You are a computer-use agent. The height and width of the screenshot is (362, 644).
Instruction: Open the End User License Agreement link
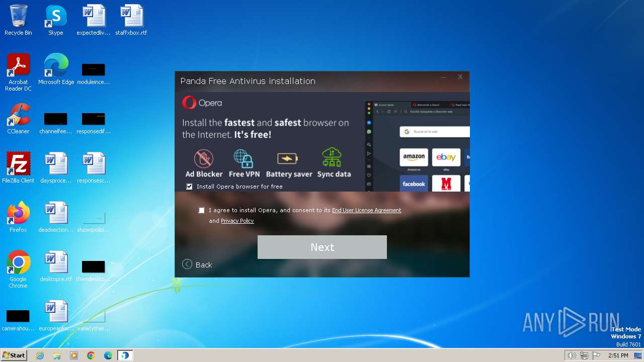367,210
